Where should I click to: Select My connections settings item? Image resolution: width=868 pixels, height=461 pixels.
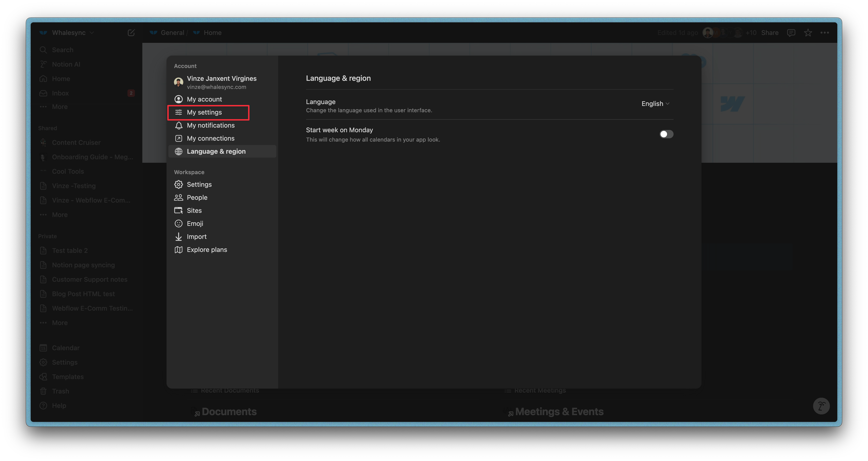[210, 139]
